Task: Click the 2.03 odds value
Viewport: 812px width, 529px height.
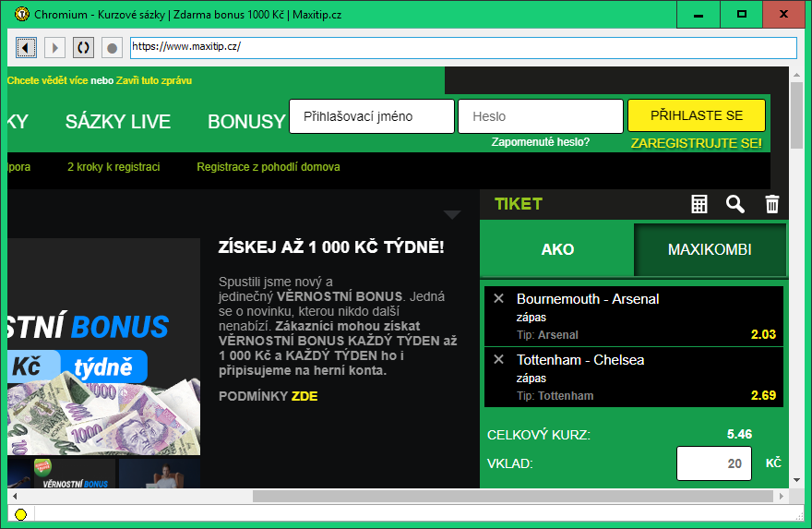Action: (x=763, y=334)
